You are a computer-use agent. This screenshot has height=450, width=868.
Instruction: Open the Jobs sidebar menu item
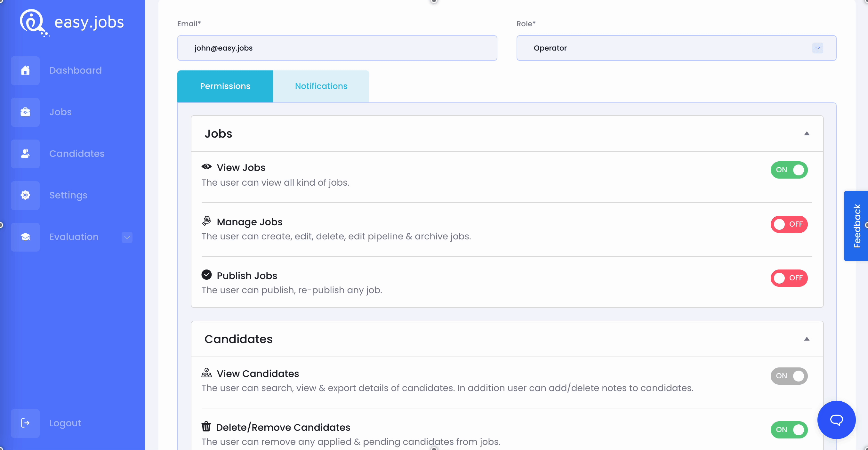[x=60, y=112]
